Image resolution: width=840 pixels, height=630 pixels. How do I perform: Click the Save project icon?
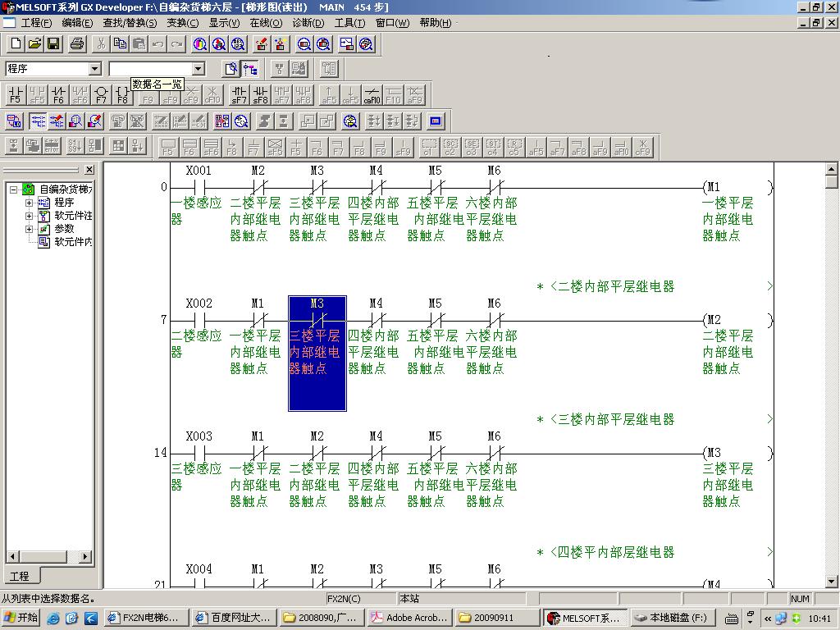53,43
